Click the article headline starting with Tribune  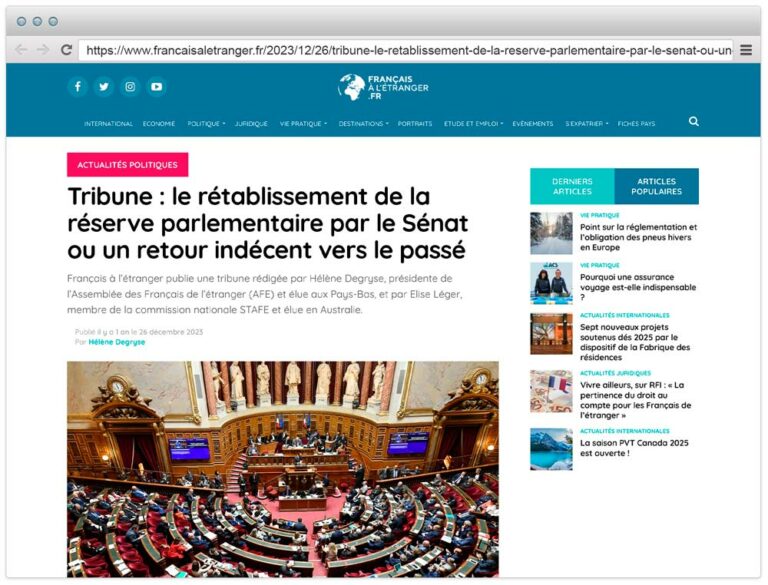point(268,223)
